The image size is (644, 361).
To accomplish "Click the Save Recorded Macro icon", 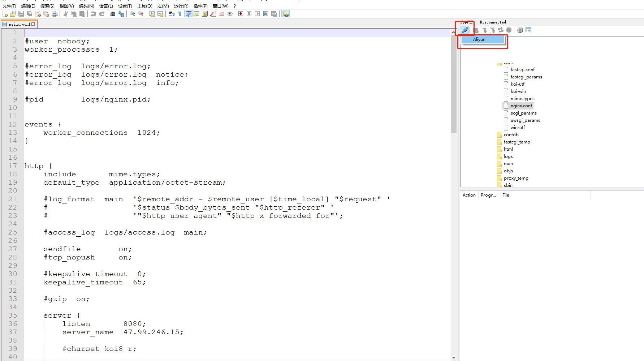I will coord(274,14).
